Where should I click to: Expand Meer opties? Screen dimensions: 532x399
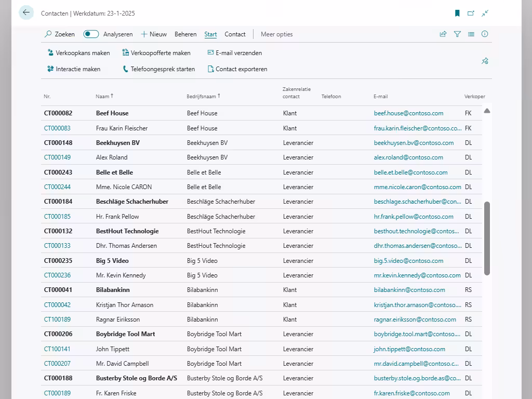276,34
